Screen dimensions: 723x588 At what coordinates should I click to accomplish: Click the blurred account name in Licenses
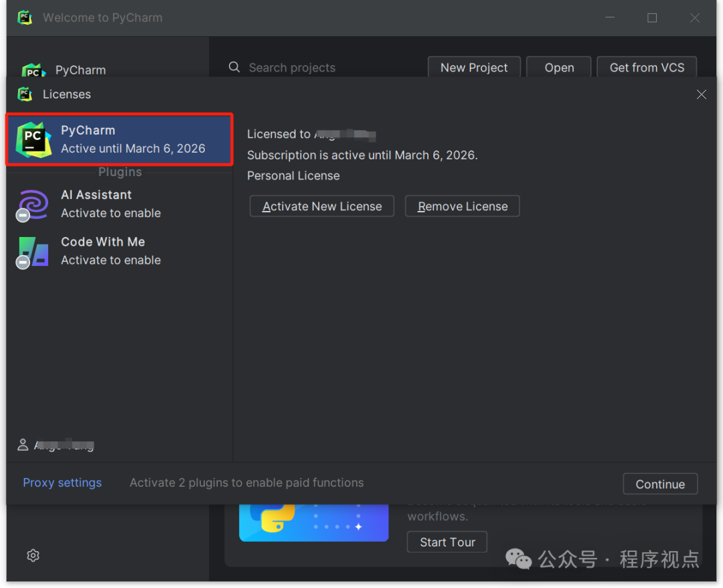click(x=64, y=445)
